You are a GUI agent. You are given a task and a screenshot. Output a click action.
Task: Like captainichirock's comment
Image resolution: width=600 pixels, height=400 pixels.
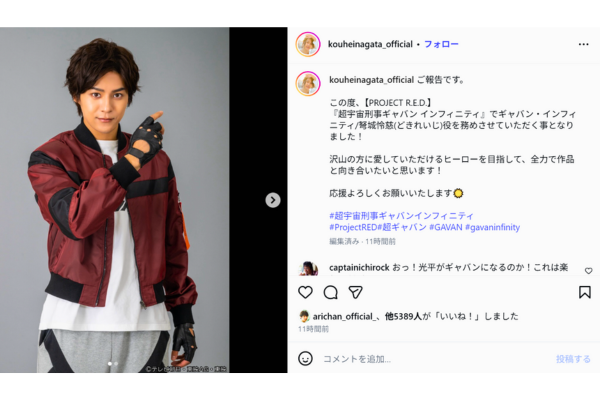tap(588, 271)
